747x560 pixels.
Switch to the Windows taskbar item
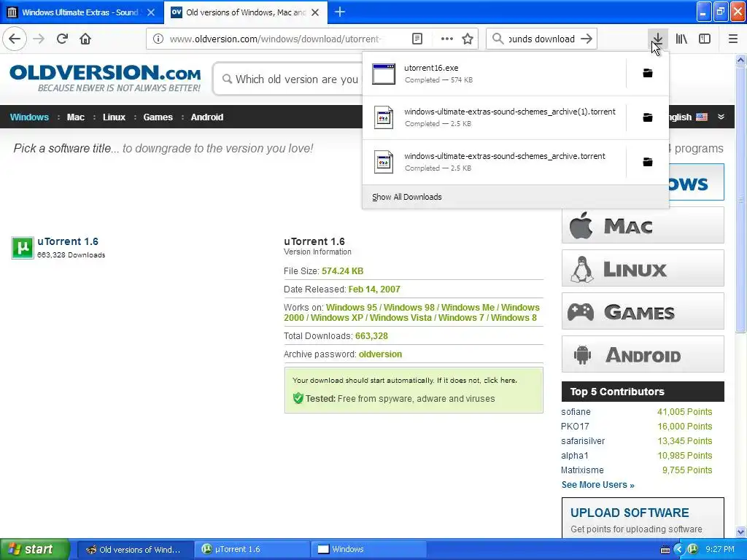(x=369, y=549)
